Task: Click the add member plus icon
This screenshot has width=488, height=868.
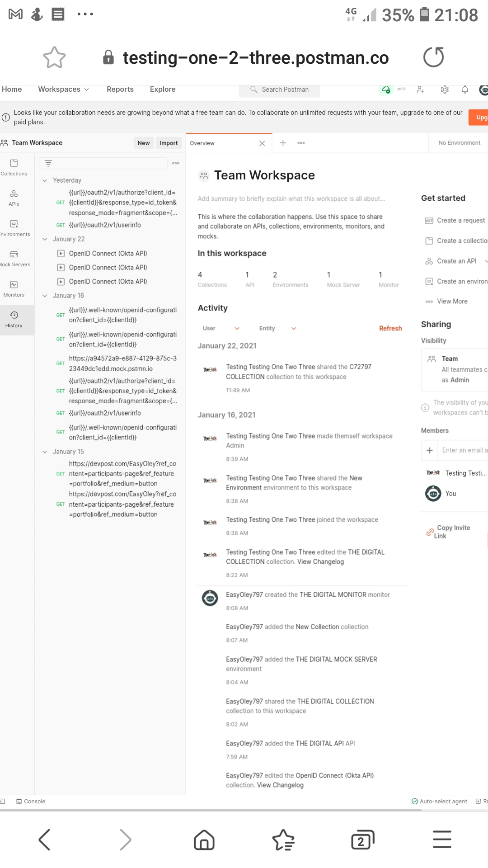Action: [x=430, y=450]
